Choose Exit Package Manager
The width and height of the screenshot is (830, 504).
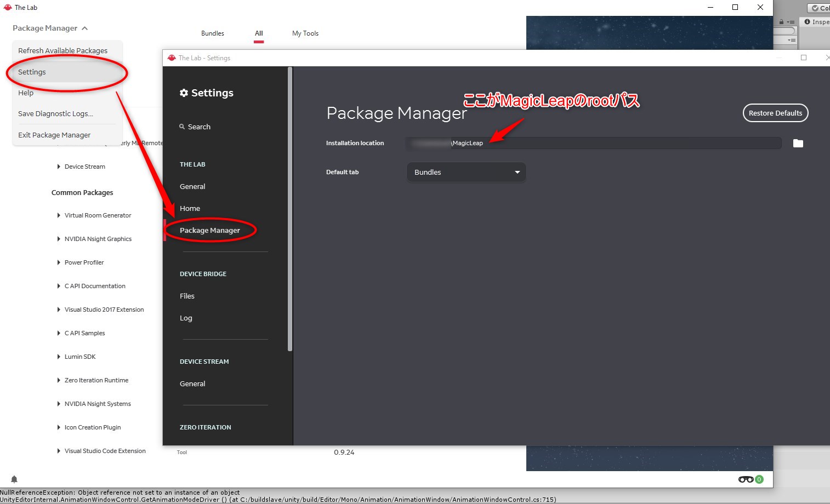coord(67,135)
